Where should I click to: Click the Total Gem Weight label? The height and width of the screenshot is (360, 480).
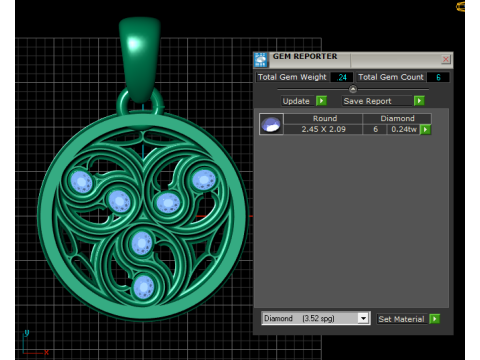292,77
